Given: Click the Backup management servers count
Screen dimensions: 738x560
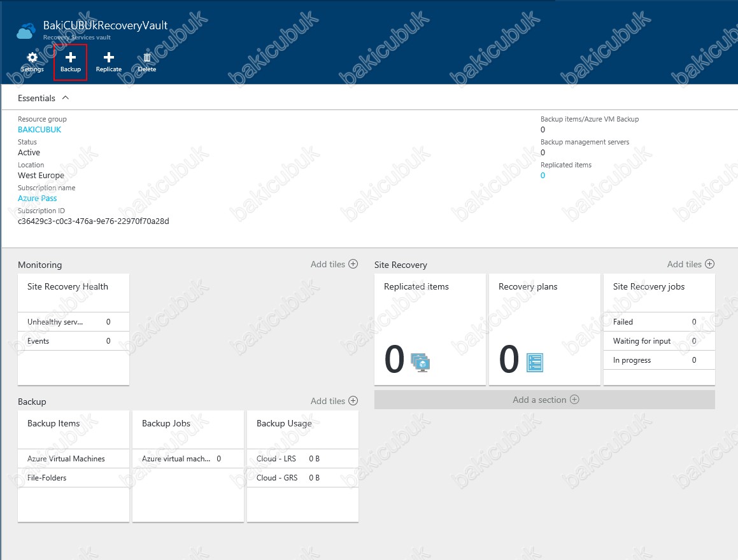Looking at the screenshot, I should 543,152.
